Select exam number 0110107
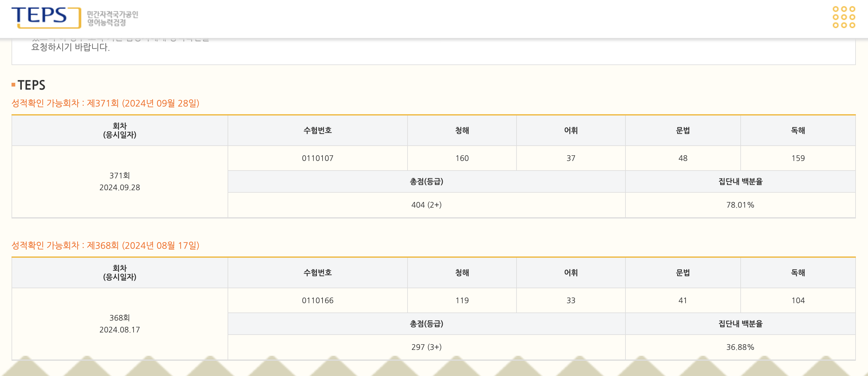 coord(318,158)
